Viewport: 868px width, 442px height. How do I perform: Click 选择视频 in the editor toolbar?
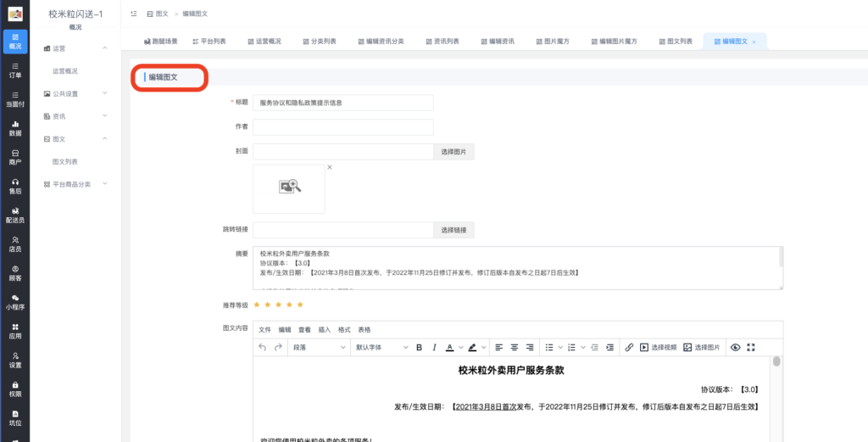658,347
